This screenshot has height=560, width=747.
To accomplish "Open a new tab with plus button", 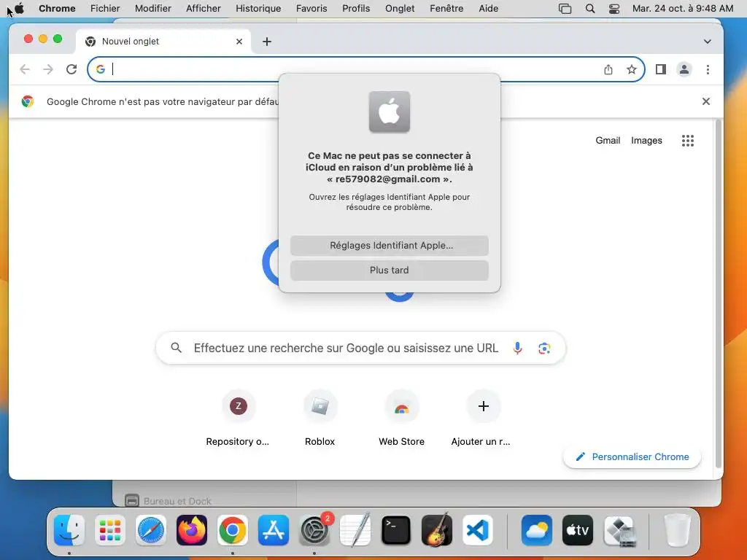I will point(267,42).
